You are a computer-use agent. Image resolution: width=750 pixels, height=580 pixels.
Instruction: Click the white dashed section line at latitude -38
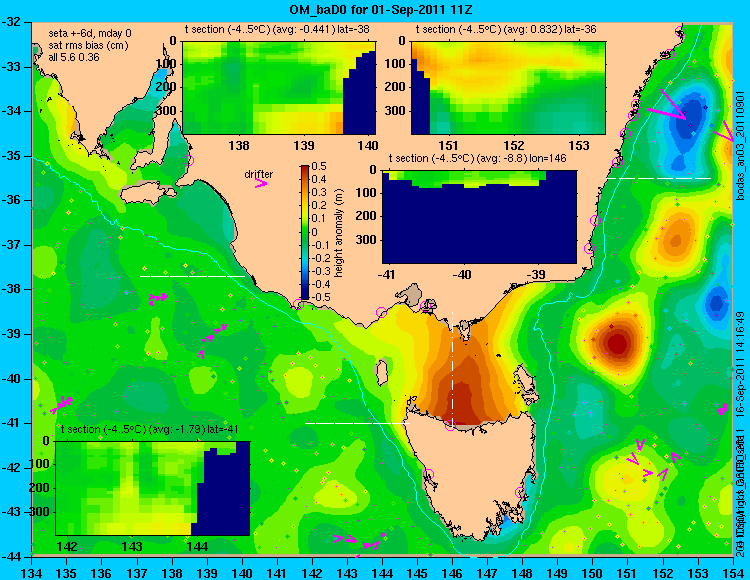(192, 276)
